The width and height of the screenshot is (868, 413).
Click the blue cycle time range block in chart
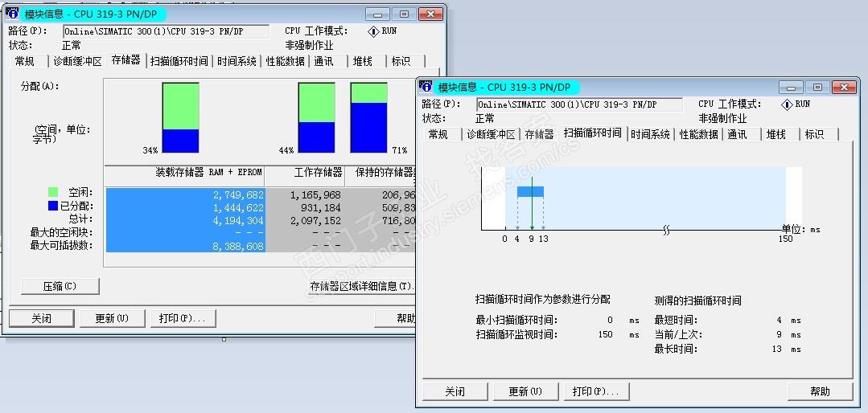(x=530, y=192)
